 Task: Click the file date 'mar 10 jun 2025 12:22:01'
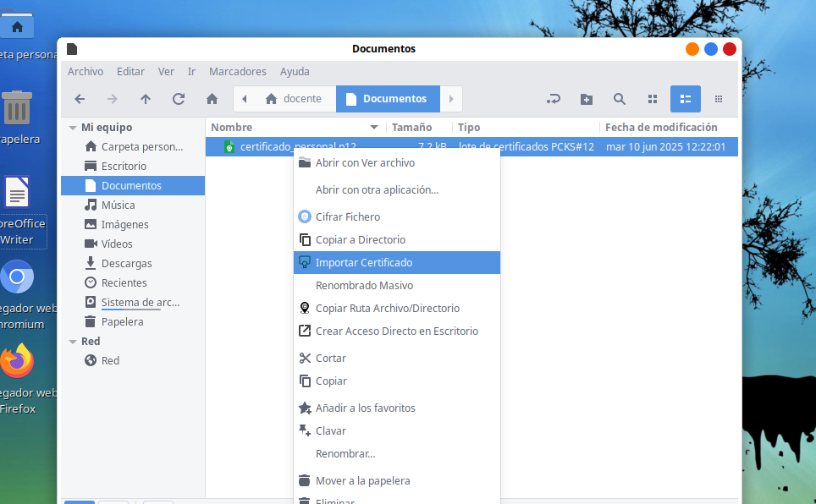665,146
